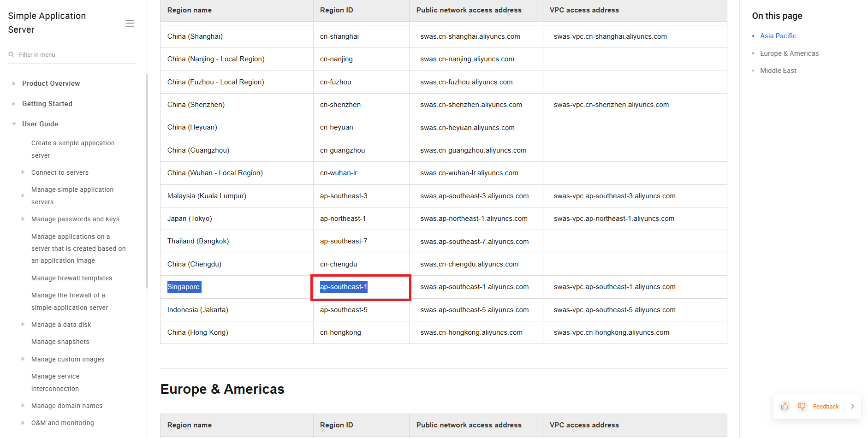Viewport: 868px width, 438px height.
Task: Collapse the User Guide section
Action: click(x=14, y=124)
